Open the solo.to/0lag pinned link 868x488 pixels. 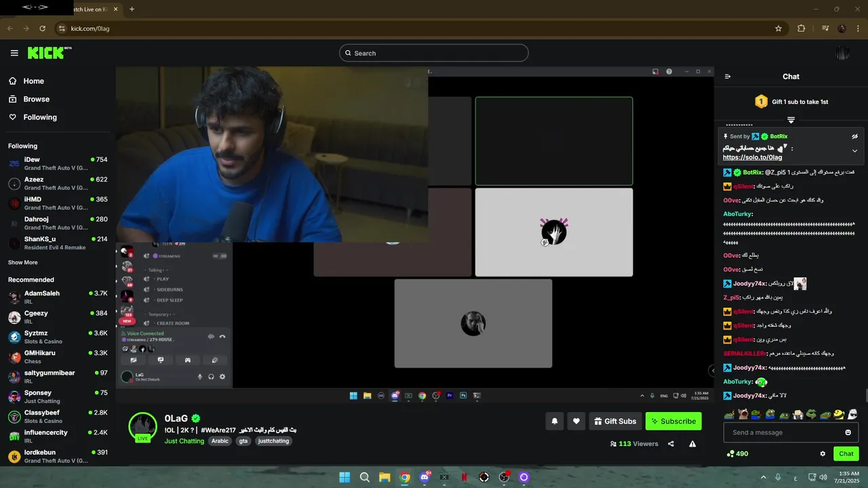click(x=752, y=157)
